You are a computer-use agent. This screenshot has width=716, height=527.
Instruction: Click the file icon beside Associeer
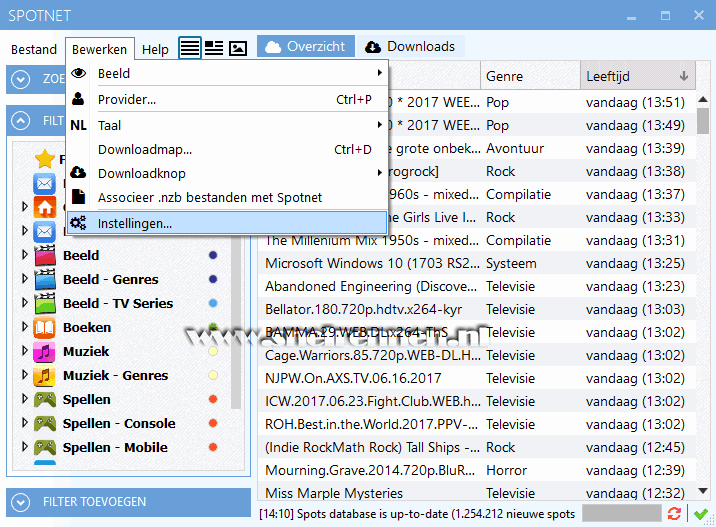(79, 197)
